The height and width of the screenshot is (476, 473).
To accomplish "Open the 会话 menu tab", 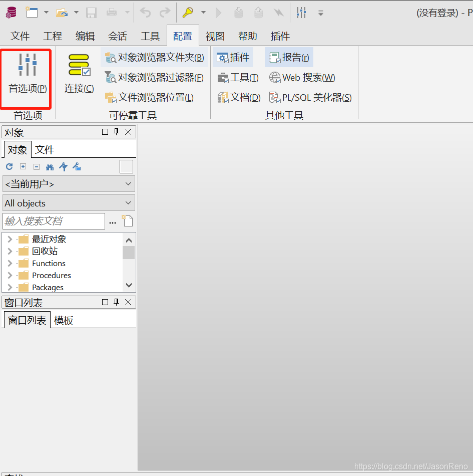I will (x=117, y=36).
